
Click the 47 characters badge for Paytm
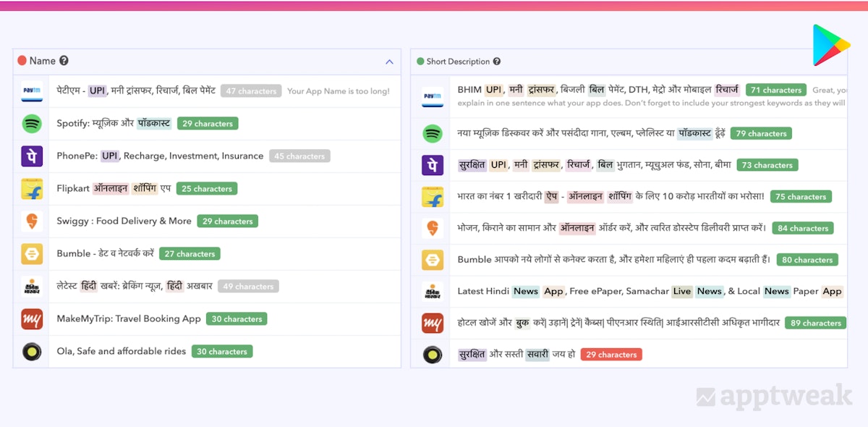pyautogui.click(x=251, y=91)
